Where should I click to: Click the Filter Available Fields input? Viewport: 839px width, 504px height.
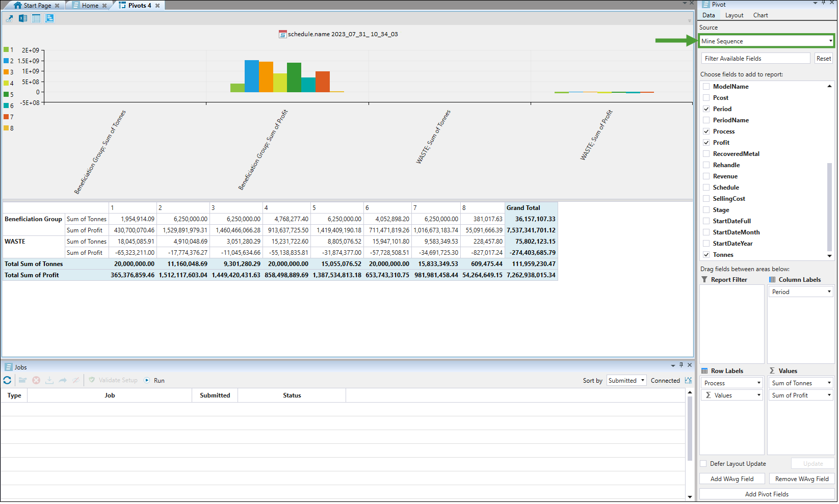(x=756, y=59)
